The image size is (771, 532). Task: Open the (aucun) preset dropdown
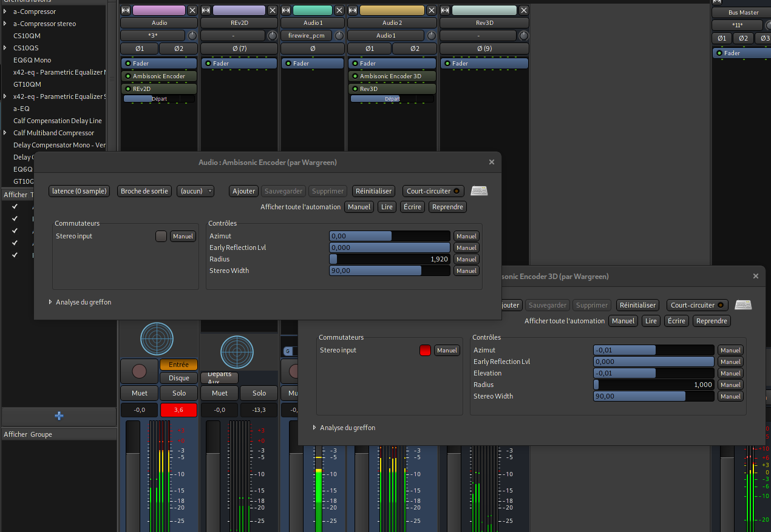click(195, 191)
